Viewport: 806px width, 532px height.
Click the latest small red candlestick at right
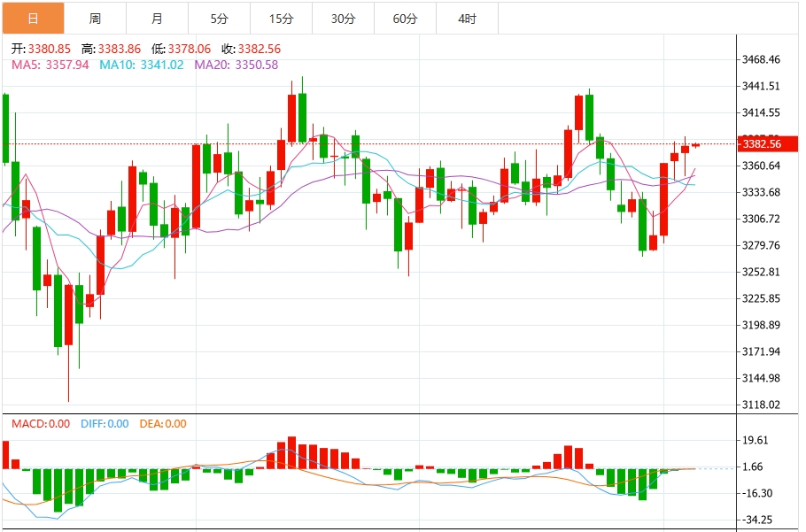[x=695, y=145]
